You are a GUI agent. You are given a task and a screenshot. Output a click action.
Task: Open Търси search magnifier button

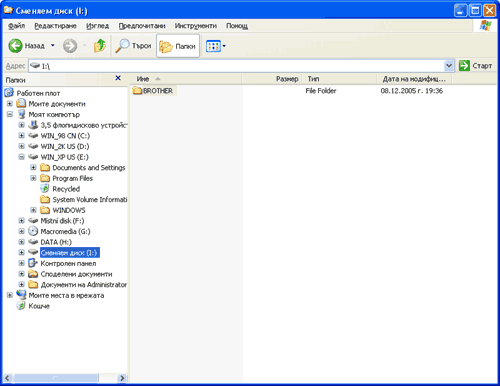(133, 46)
